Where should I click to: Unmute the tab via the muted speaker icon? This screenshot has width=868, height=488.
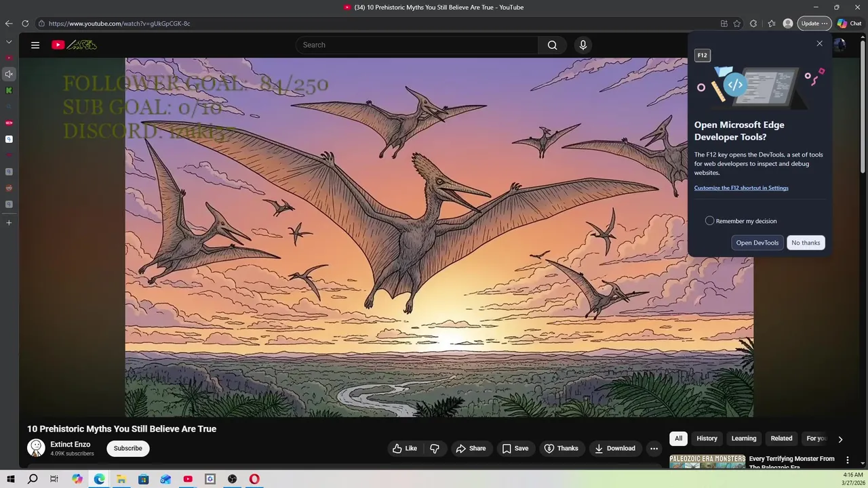[9, 74]
